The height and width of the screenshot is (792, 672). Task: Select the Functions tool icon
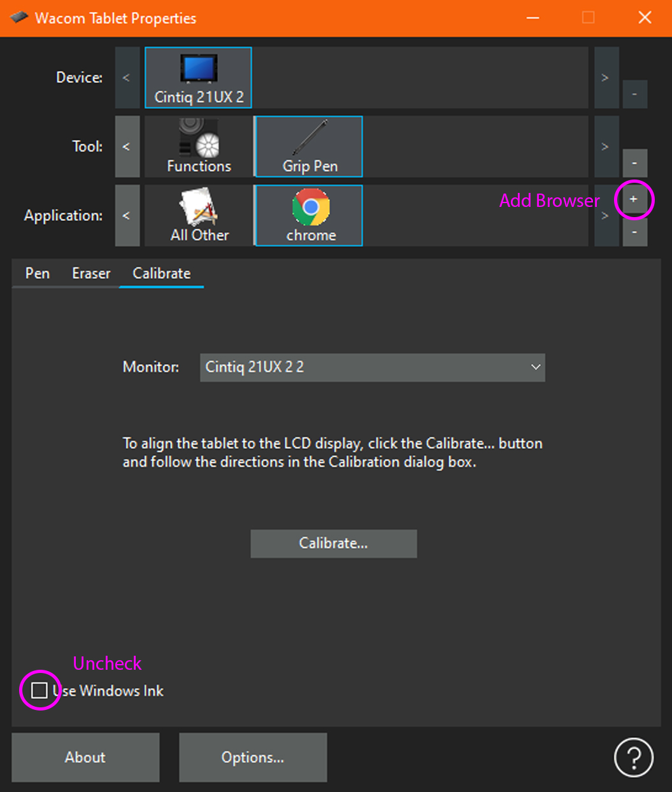tap(199, 146)
